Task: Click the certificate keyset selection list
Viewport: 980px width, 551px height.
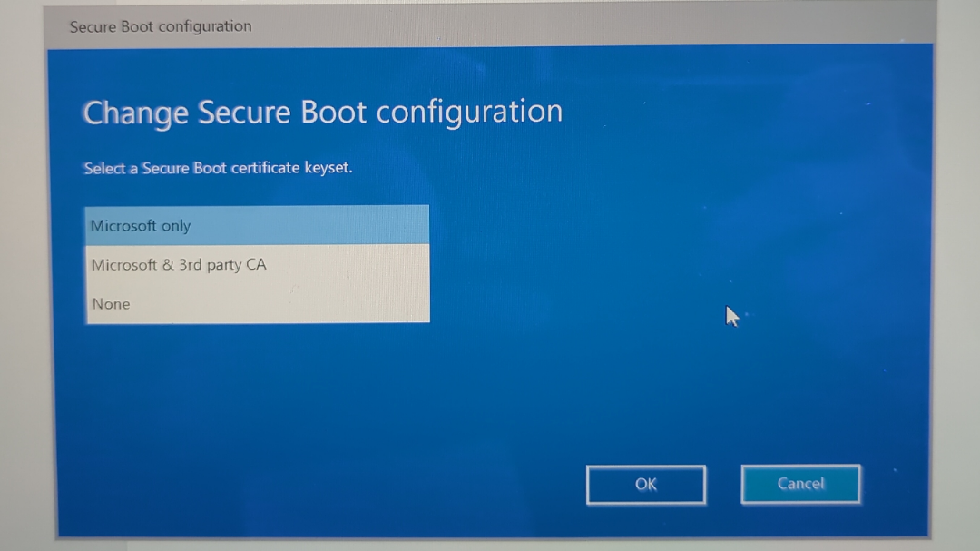Action: 257,264
